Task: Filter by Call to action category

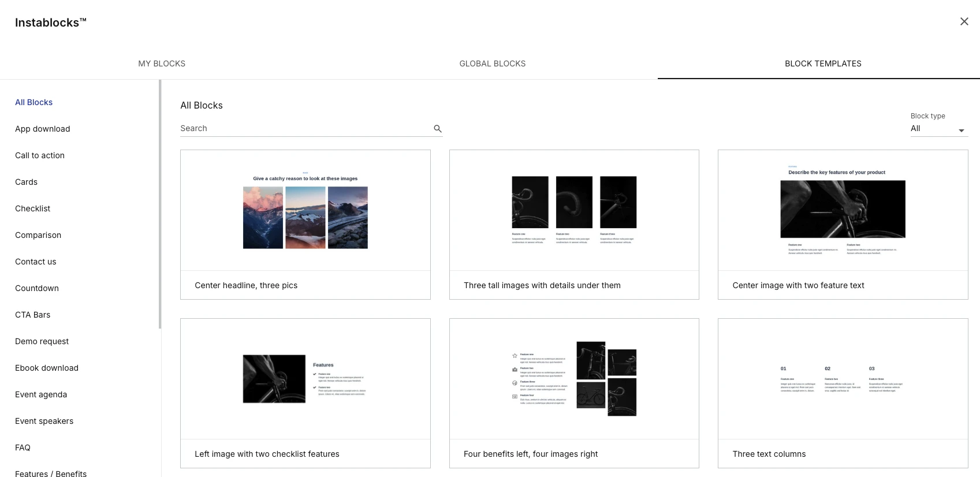Action: click(x=40, y=155)
